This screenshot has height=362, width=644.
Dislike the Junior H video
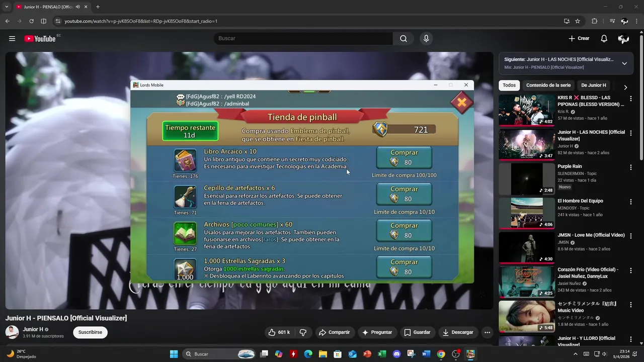303,332
